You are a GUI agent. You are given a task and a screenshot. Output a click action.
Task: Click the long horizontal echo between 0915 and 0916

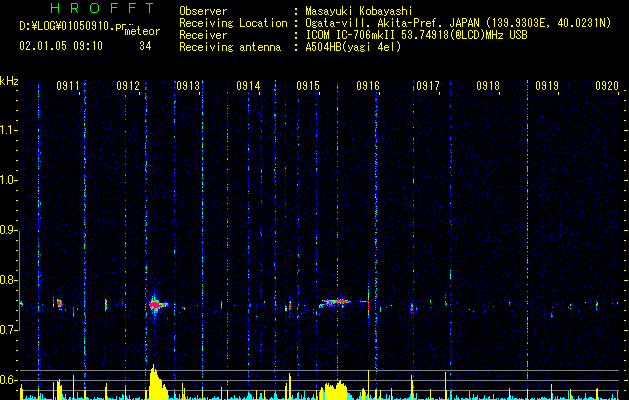[335, 302]
